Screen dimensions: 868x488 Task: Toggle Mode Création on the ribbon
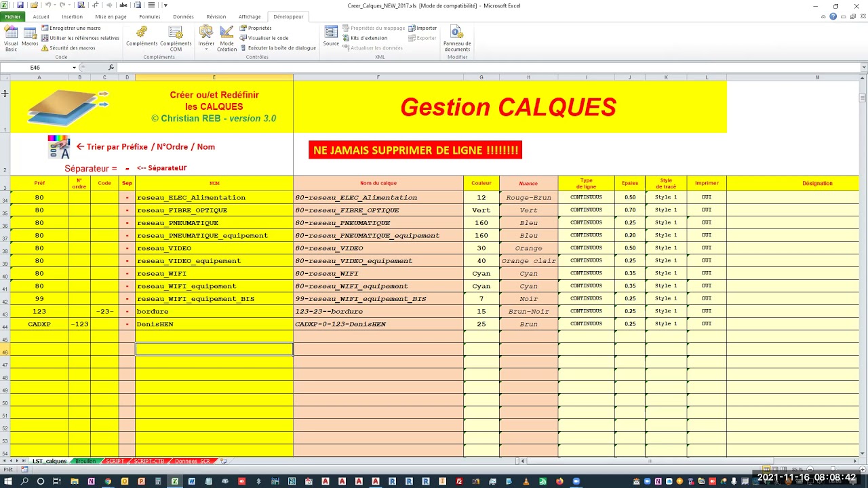pyautogui.click(x=226, y=38)
